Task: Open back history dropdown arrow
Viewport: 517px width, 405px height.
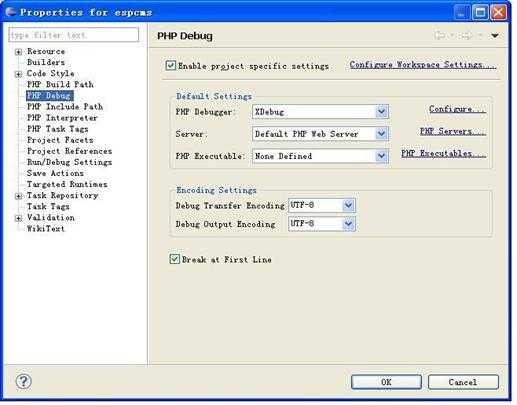Action: click(x=452, y=35)
